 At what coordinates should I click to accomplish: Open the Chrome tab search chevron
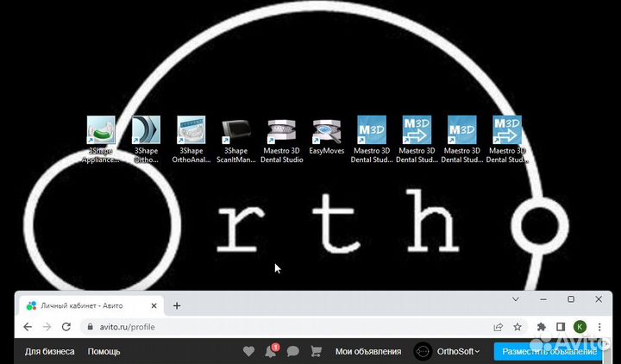pyautogui.click(x=516, y=299)
